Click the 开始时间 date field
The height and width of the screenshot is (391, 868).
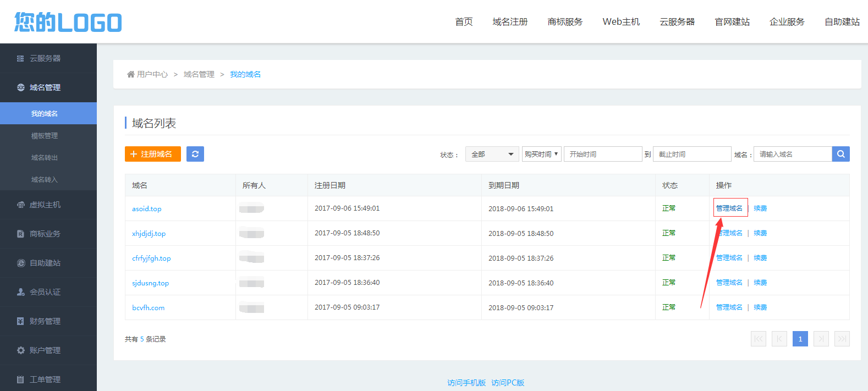[x=602, y=154]
